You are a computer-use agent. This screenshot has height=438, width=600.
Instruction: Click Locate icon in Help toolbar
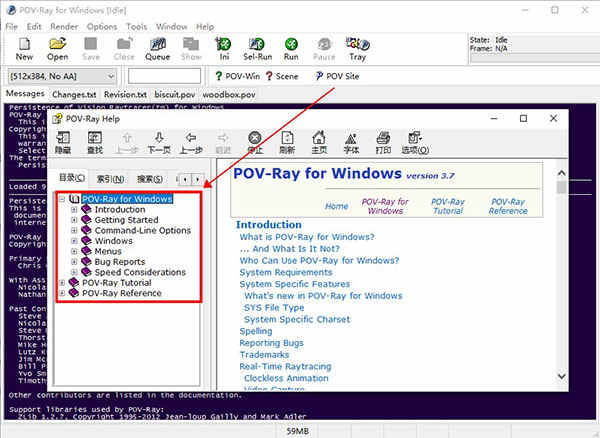click(x=95, y=142)
